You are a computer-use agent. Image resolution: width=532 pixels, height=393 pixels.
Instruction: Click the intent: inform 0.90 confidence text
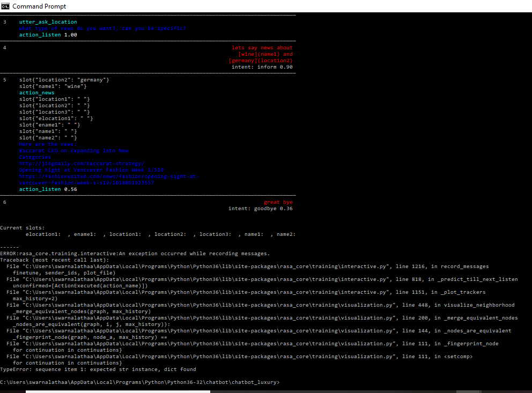(x=262, y=66)
